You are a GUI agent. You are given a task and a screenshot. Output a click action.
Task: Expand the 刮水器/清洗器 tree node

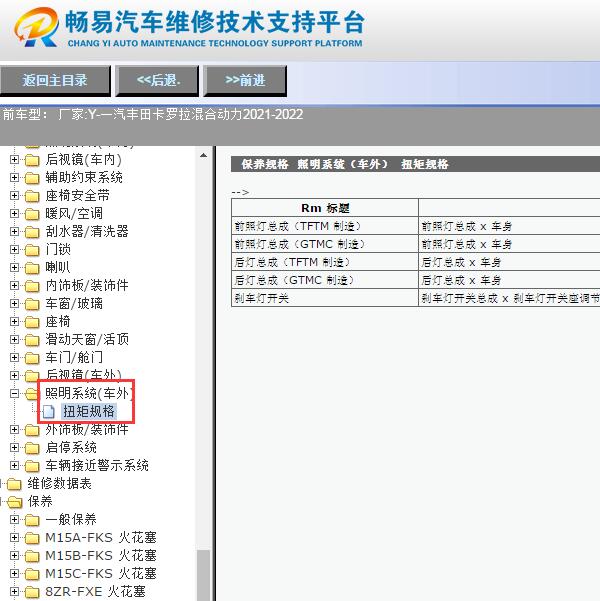pos(14,232)
